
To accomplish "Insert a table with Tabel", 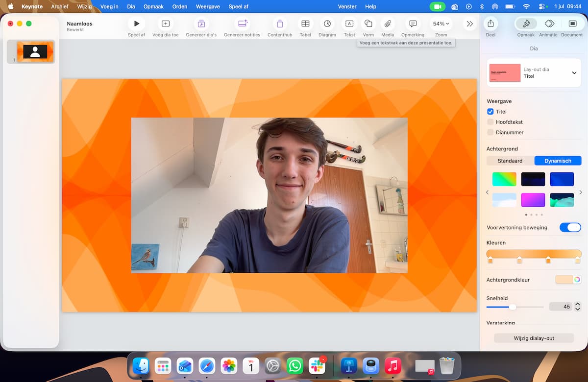I will [305, 24].
